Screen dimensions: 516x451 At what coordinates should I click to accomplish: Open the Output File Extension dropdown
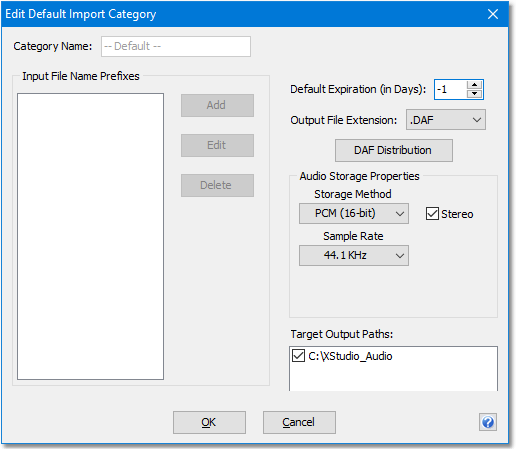pyautogui.click(x=446, y=120)
